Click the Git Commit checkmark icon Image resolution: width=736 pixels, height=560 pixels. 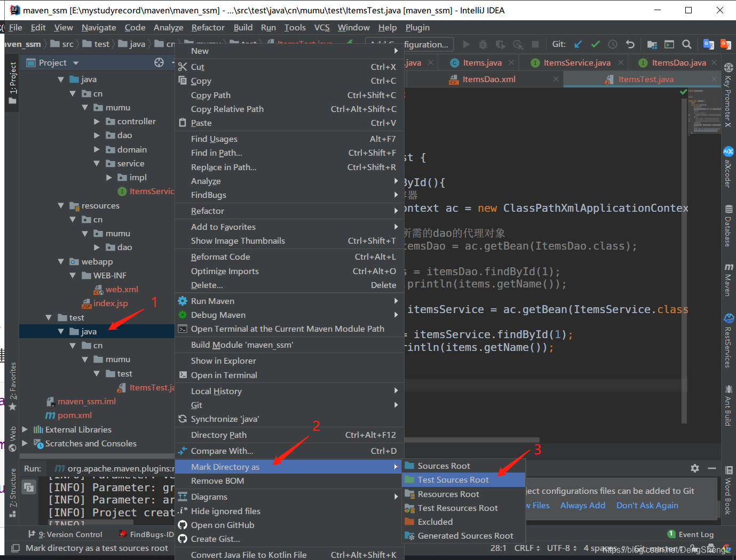596,44
